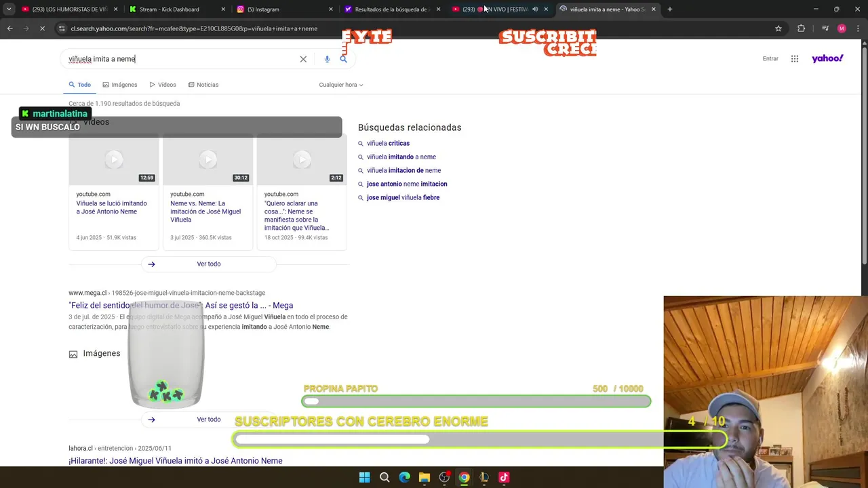Stop loading the page

pyautogui.click(x=42, y=28)
